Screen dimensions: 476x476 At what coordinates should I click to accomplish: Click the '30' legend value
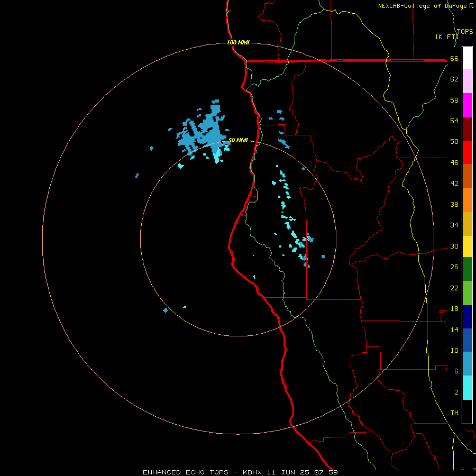pyautogui.click(x=454, y=246)
